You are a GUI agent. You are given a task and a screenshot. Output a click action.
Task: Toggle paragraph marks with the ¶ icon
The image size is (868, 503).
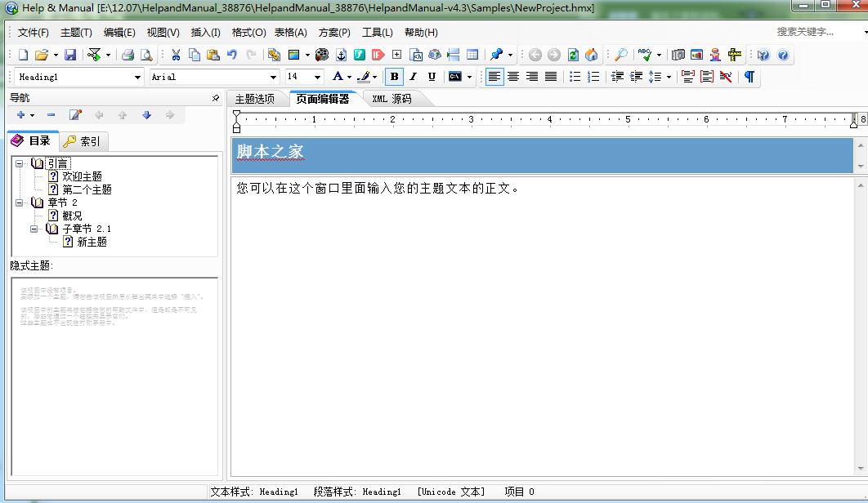tap(749, 76)
